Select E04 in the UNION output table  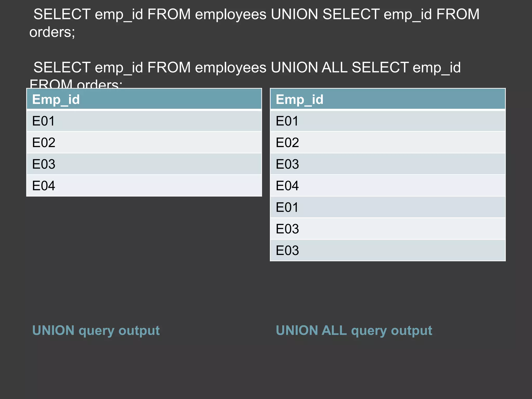point(144,185)
